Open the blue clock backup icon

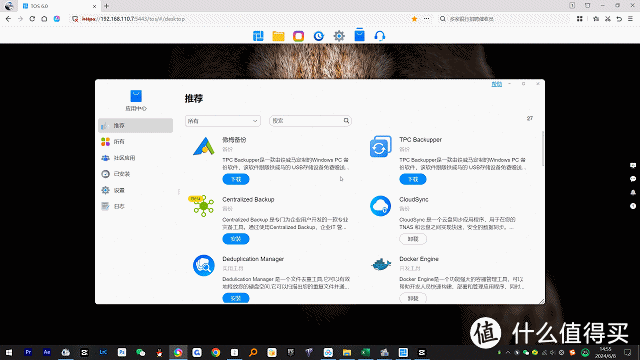pos(319,36)
